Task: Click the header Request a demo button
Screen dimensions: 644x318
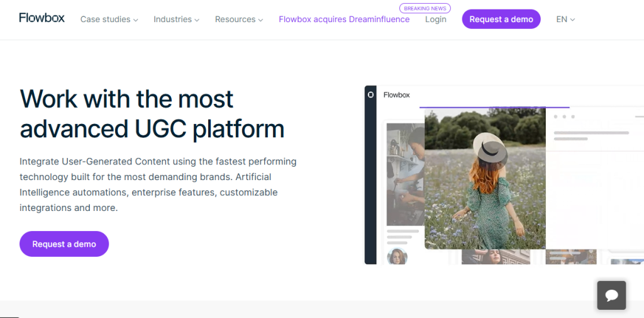Action: pos(501,19)
